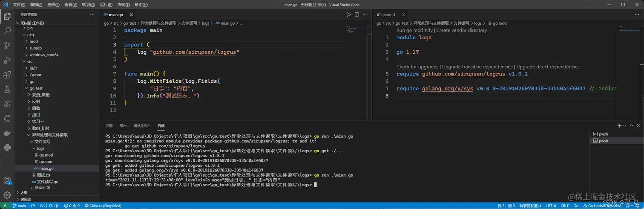Open the 文件(F) menu
644x209 pixels.
pos(19,5)
